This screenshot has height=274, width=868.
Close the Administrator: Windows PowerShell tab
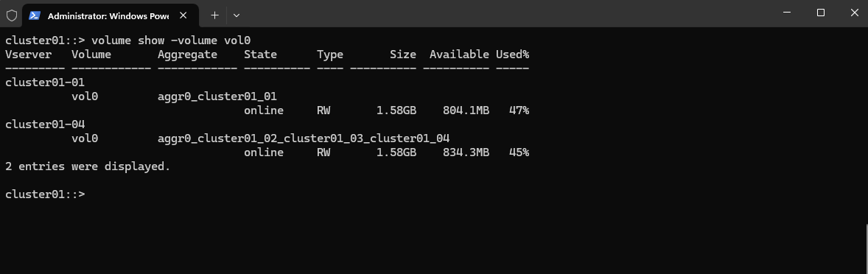[183, 15]
